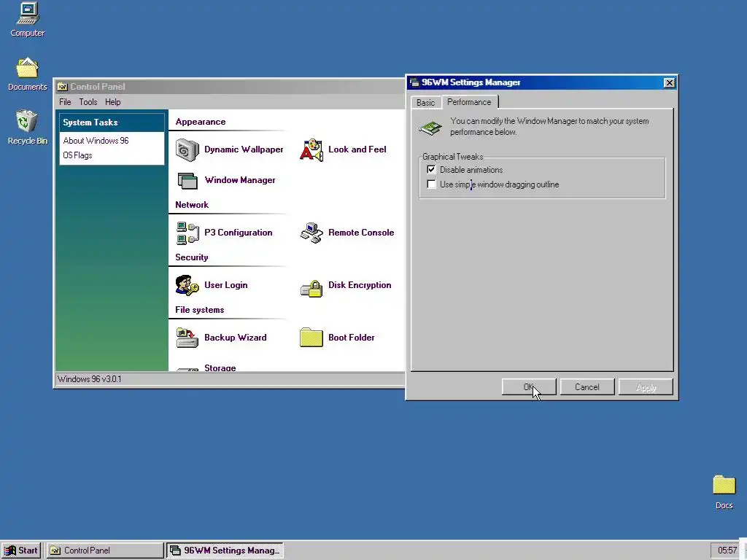
Task: Open the Look and Feel icon
Action: pyautogui.click(x=311, y=150)
